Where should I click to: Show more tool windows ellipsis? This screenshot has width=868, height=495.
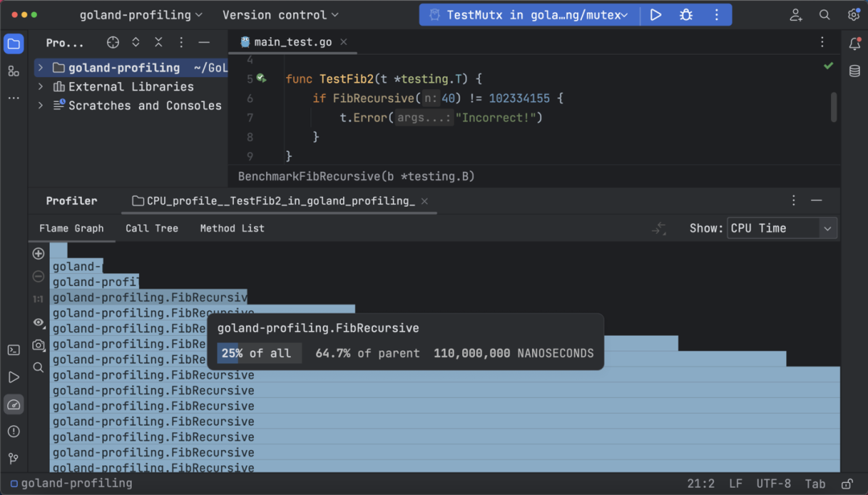click(x=14, y=98)
